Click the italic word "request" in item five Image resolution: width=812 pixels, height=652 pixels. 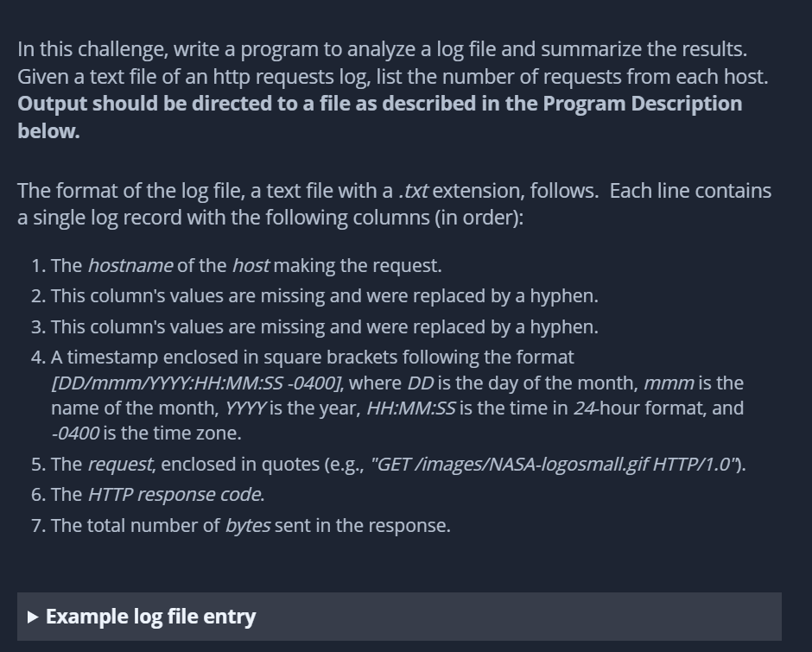click(121, 464)
